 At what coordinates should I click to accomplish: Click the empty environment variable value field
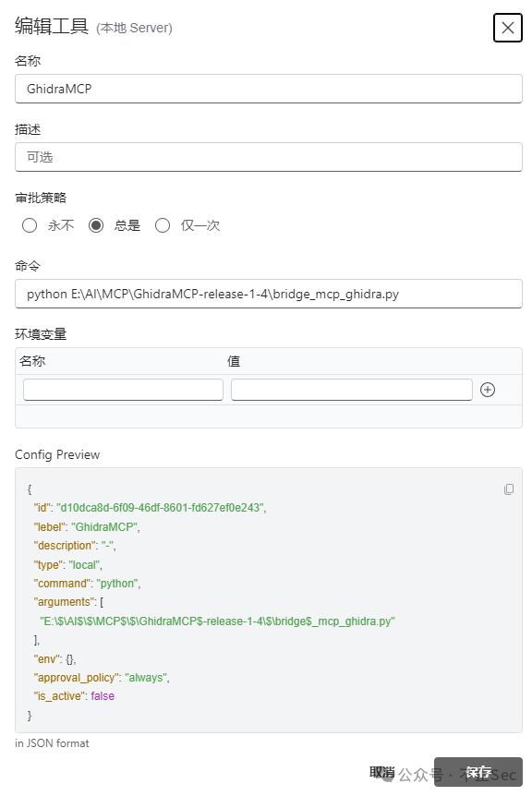pos(351,390)
